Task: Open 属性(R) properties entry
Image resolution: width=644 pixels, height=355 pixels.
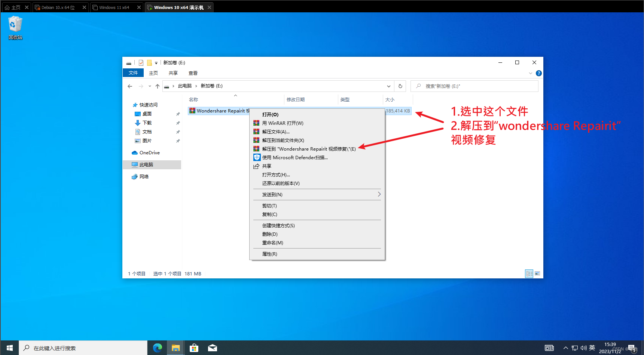Action: coord(317,254)
